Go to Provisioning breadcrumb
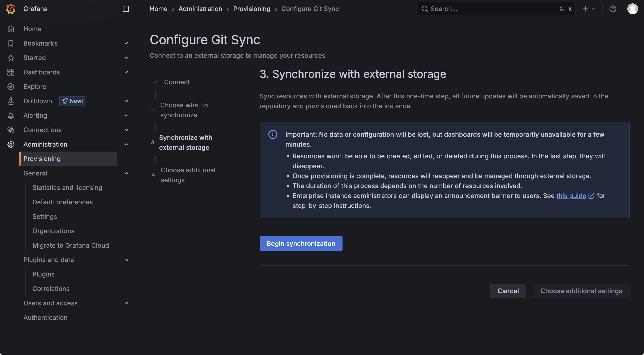 pyautogui.click(x=252, y=9)
